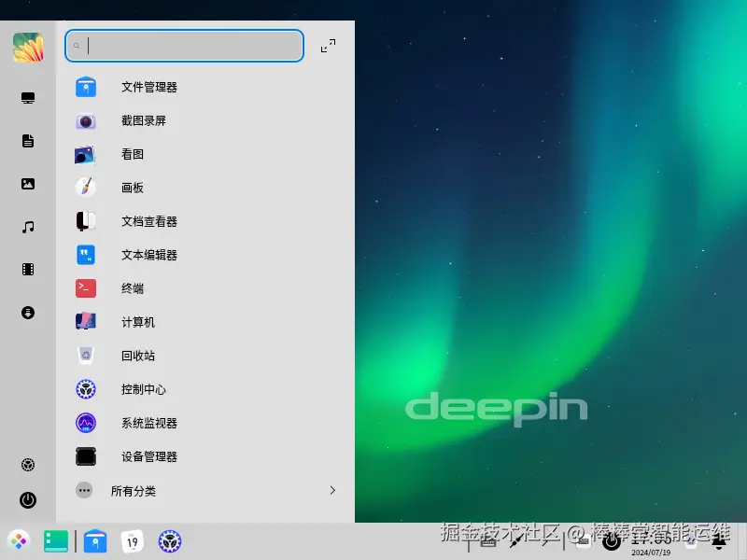Click the network plug tray icon
The width and height of the screenshot is (747, 560).
[x=516, y=540]
